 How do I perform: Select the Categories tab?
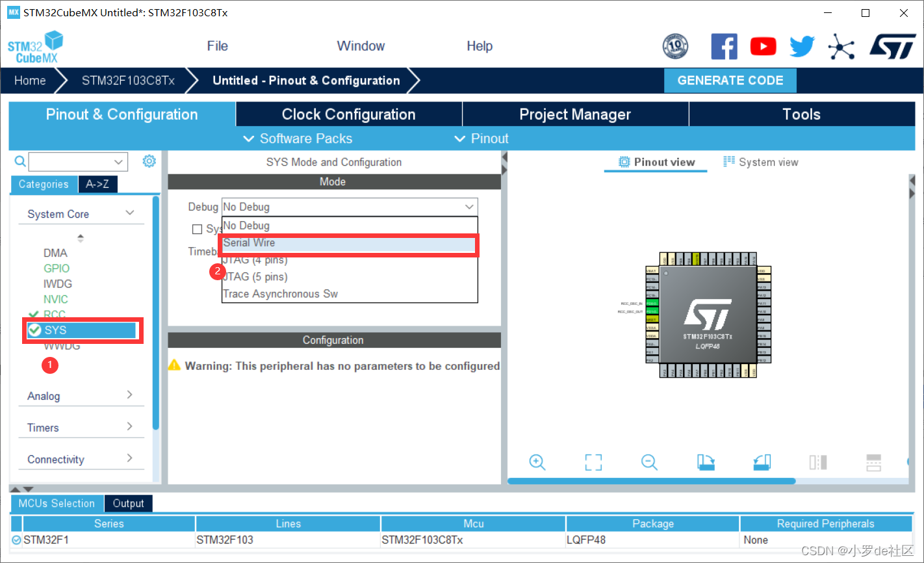point(44,185)
